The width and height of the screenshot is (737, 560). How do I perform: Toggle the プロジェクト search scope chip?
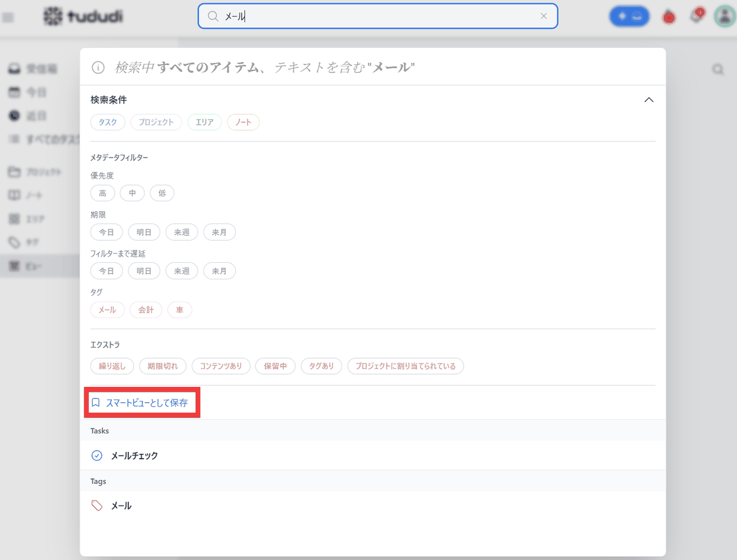tap(156, 122)
